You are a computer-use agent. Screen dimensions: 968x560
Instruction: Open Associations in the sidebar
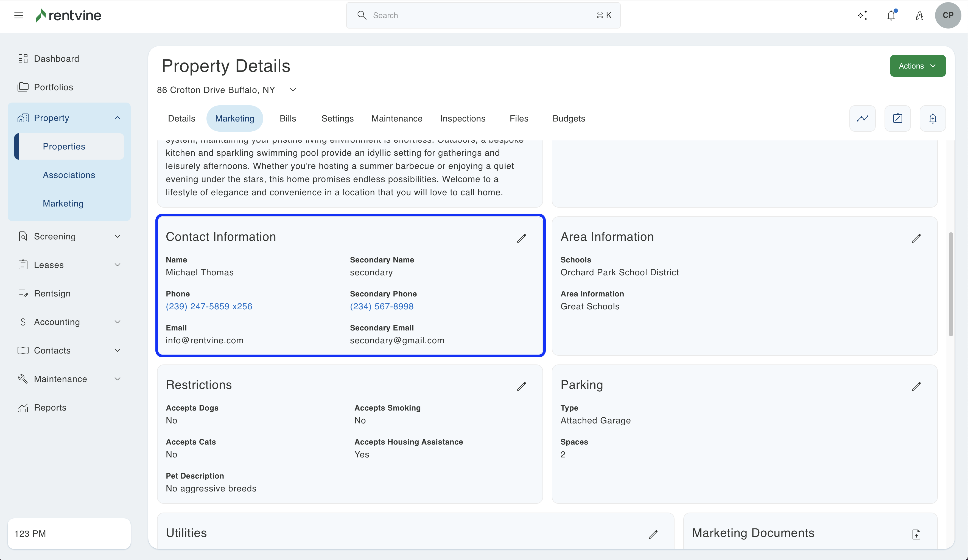[x=69, y=175]
